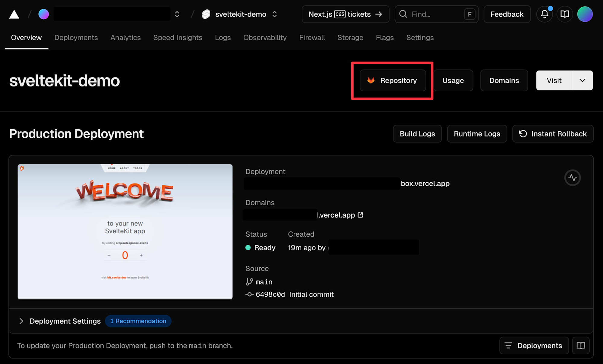The image size is (603, 364).
Task: Click the Find search field
Action: pyautogui.click(x=431, y=14)
